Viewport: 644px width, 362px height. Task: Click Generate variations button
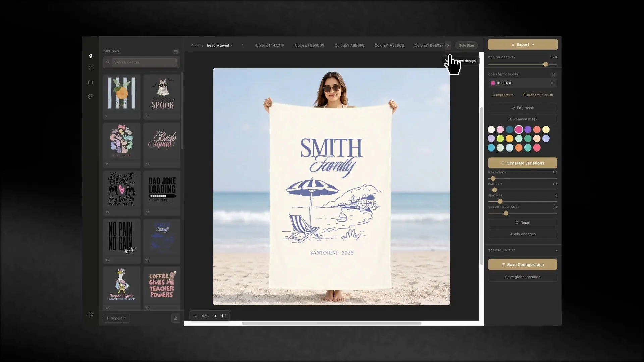(523, 163)
